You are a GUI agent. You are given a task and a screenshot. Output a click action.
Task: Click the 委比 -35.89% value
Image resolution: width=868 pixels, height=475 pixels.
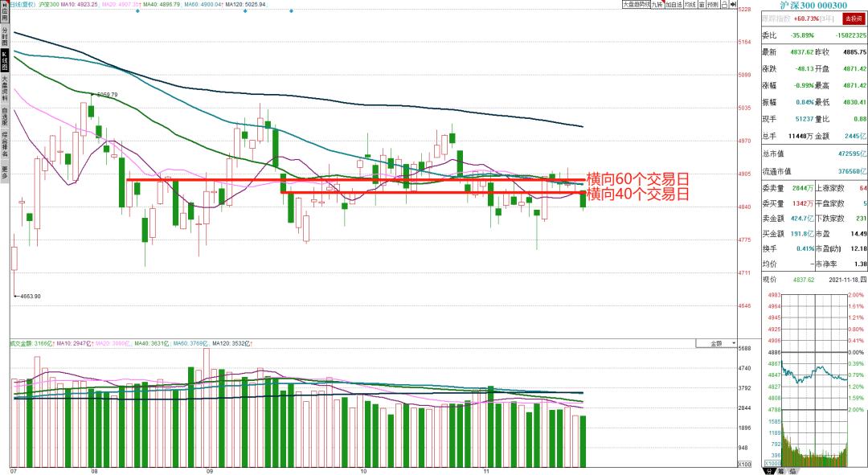[802, 35]
